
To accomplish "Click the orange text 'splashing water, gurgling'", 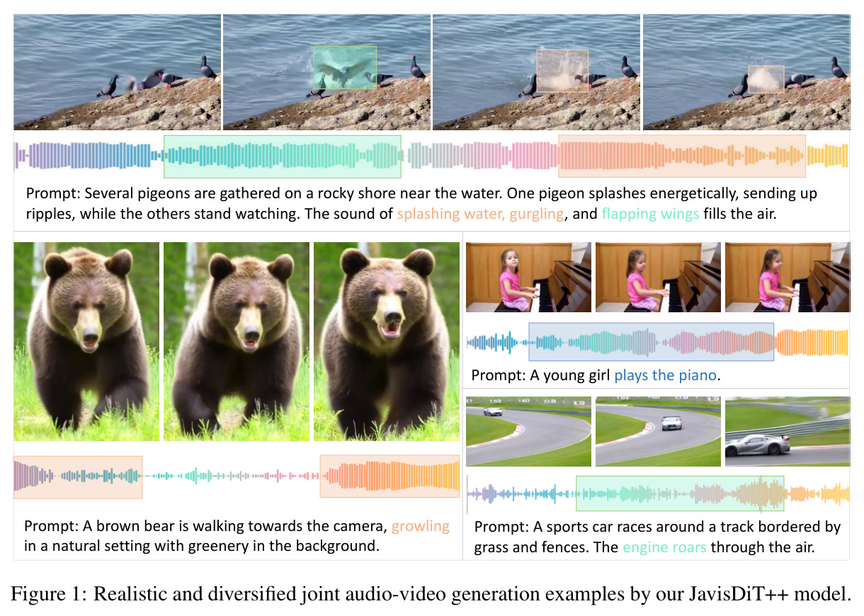I will [x=480, y=213].
